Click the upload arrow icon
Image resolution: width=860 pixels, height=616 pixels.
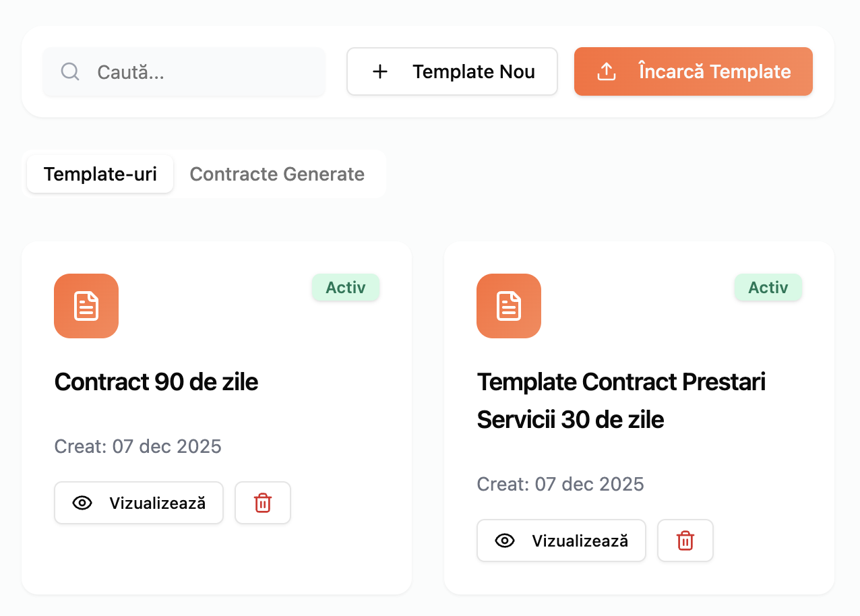click(x=607, y=71)
